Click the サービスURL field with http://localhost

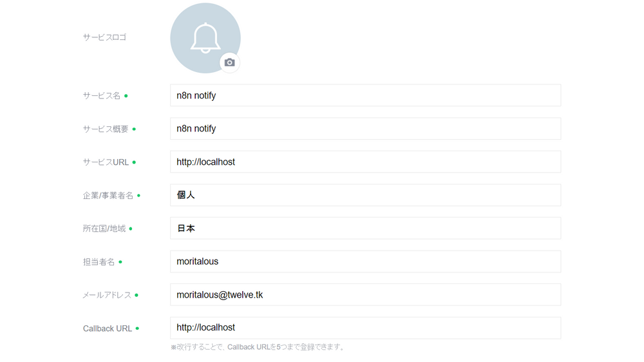tap(366, 162)
